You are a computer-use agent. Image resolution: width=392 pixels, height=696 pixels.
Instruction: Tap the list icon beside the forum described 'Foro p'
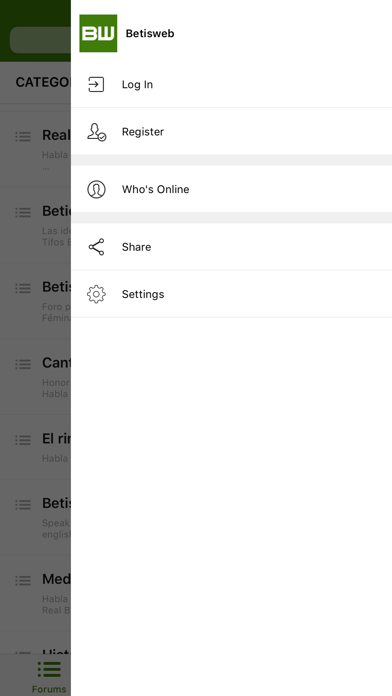[x=23, y=288]
